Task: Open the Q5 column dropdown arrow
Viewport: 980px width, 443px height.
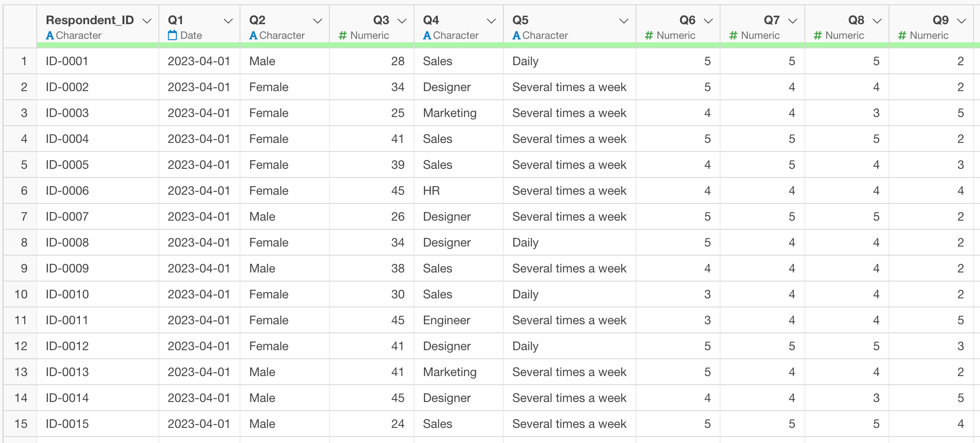Action: point(624,21)
